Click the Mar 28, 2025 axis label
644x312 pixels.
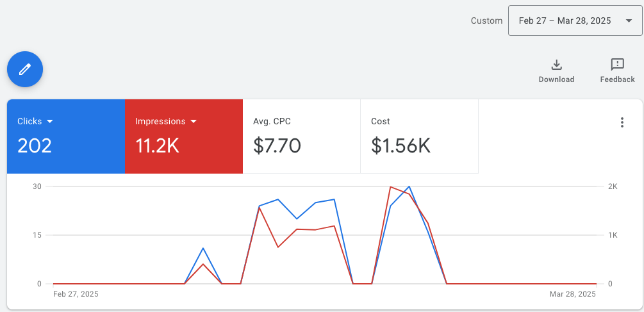(x=572, y=294)
